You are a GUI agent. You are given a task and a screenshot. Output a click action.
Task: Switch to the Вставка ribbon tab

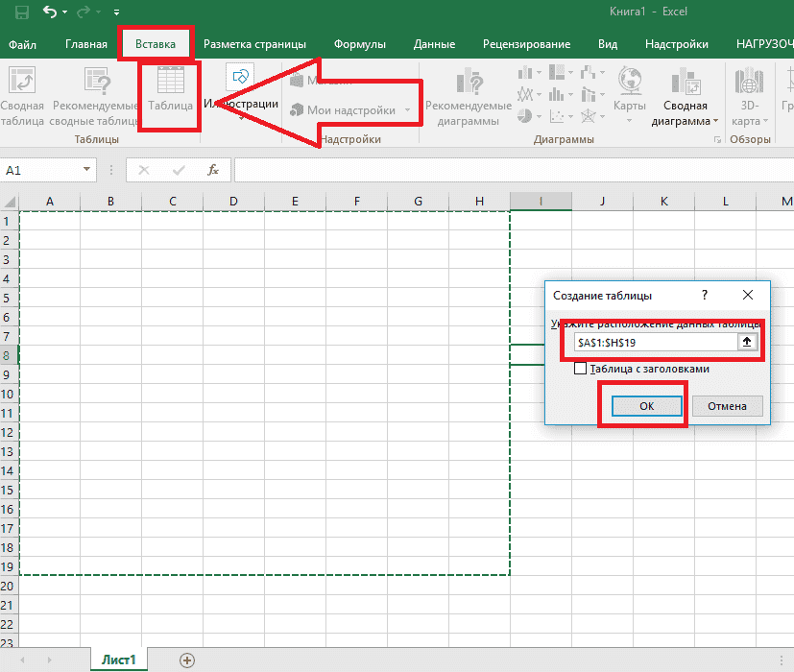pyautogui.click(x=156, y=43)
